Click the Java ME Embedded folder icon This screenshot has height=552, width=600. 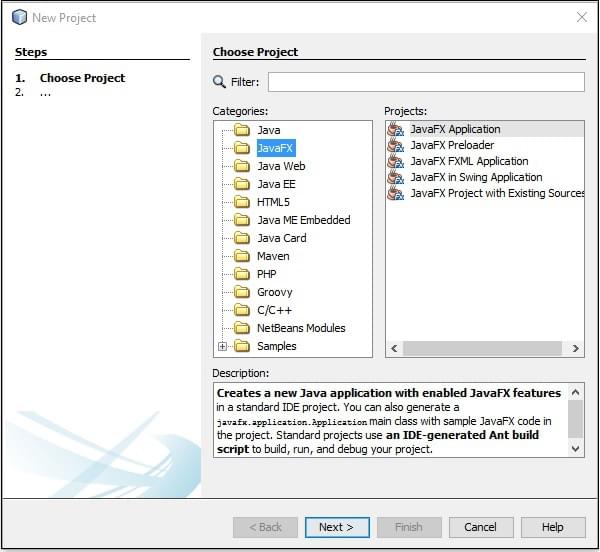tap(242, 220)
